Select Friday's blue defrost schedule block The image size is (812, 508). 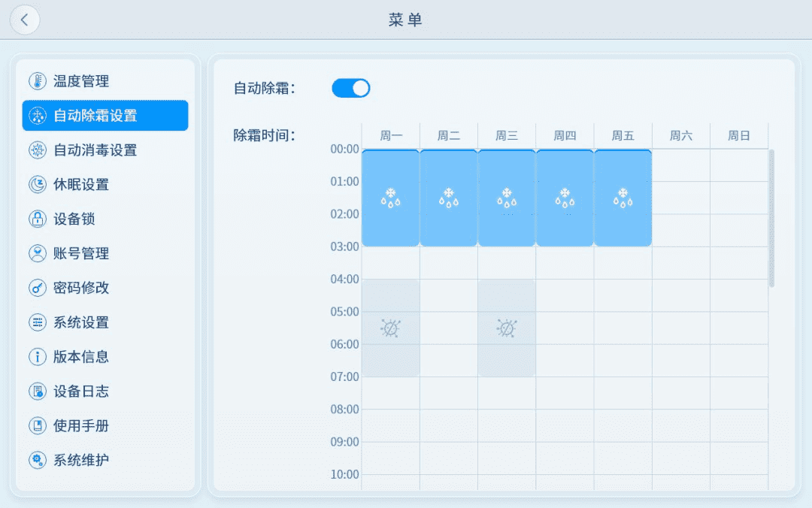(623, 198)
